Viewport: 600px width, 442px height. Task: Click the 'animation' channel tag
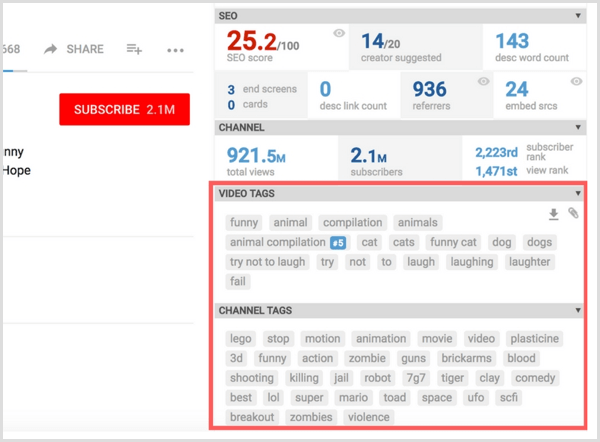tap(381, 339)
